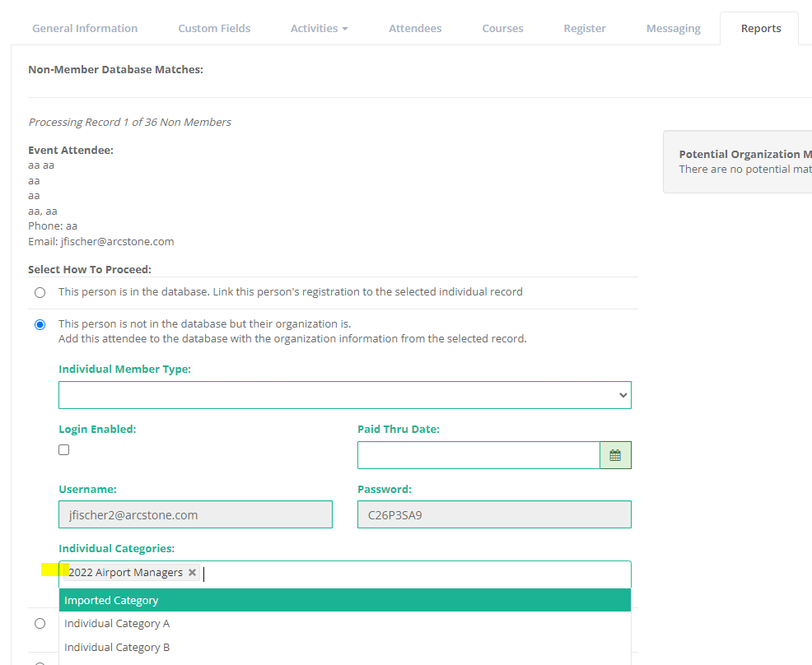
Task: Focus the Password field
Action: coord(494,515)
